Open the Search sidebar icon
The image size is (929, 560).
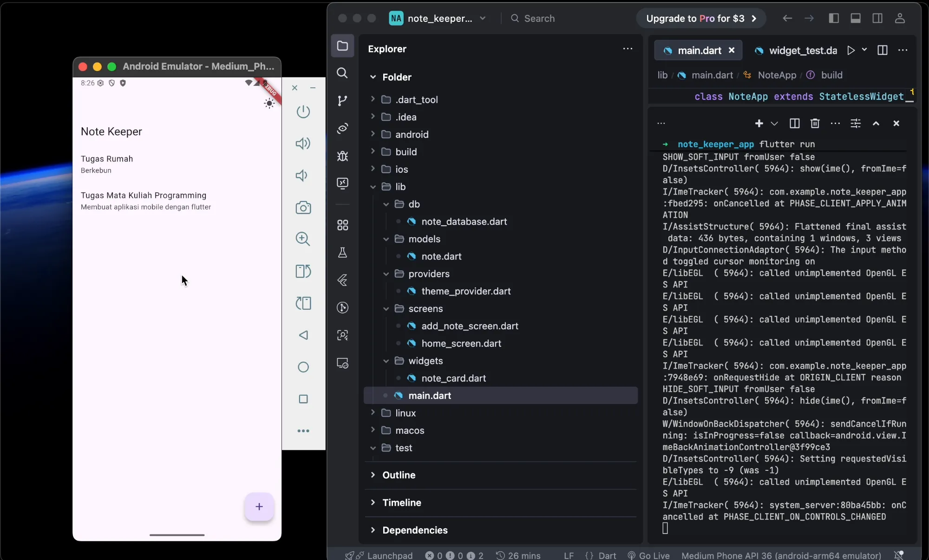[x=342, y=73]
